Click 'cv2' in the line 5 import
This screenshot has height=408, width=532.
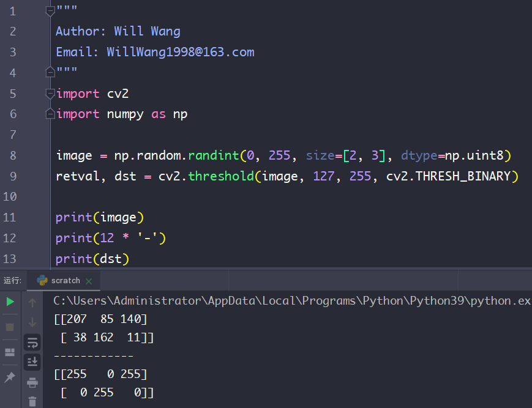[118, 94]
